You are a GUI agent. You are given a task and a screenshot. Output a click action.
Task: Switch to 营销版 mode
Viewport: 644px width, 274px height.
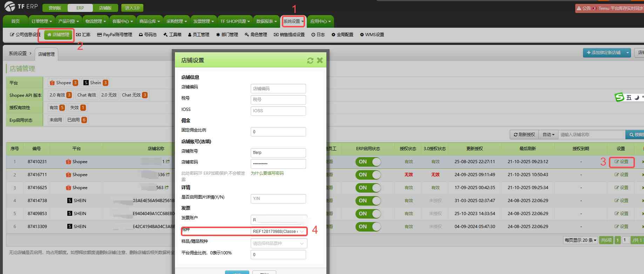click(x=55, y=8)
